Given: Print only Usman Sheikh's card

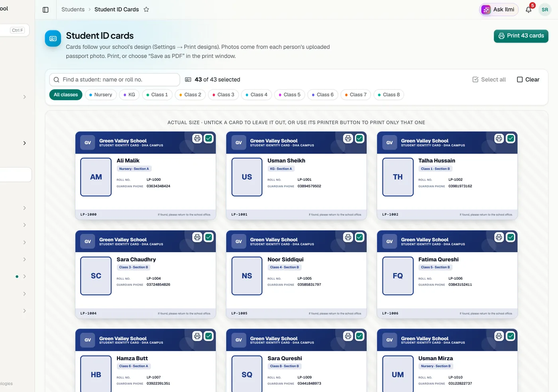Looking at the screenshot, I should [x=348, y=138].
